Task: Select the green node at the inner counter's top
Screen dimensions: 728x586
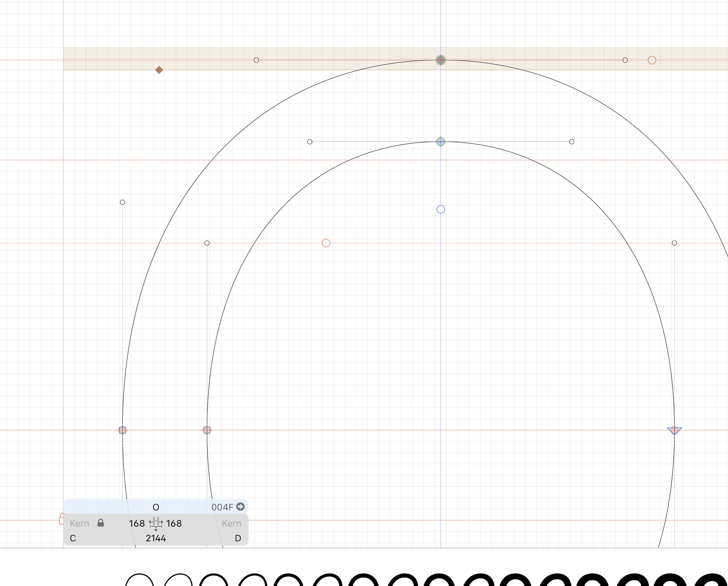Action: 440,142
